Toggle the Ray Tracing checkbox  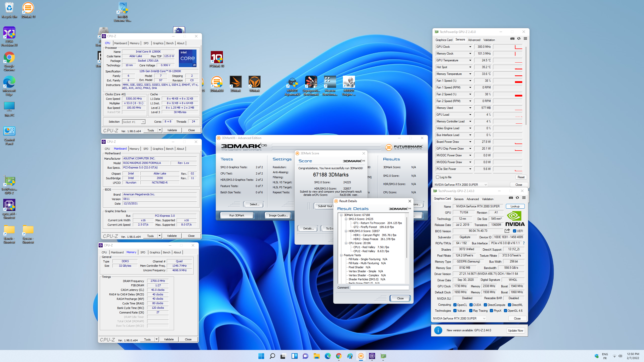471,310
